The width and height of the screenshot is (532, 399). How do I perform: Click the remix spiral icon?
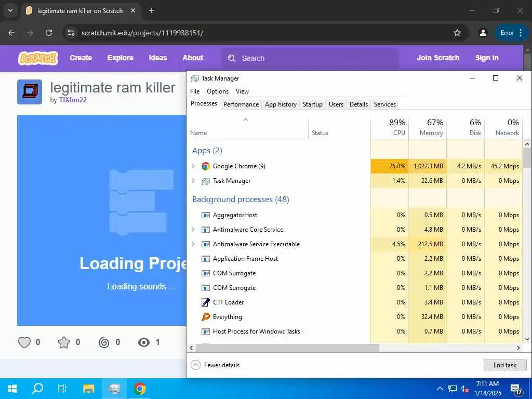[104, 342]
